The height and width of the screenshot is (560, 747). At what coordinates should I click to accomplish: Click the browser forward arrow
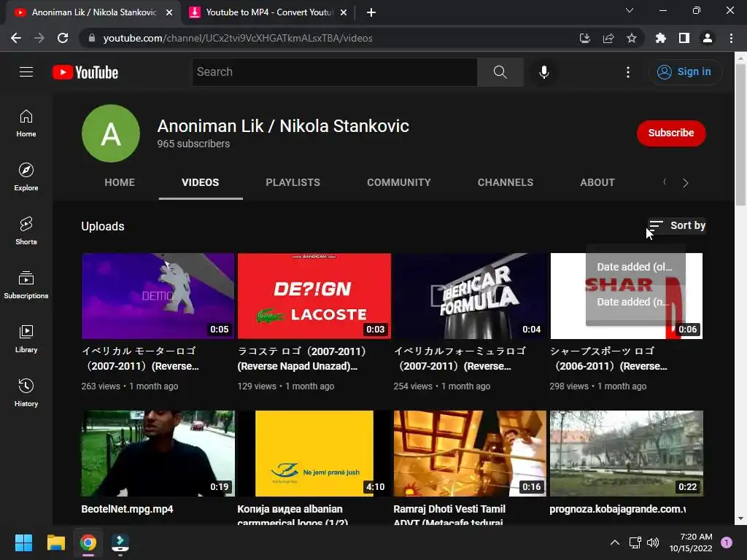tap(39, 38)
